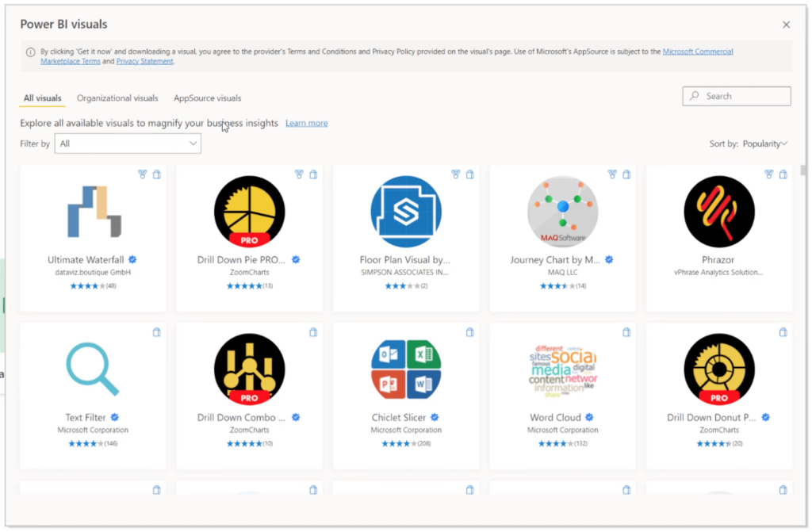
Task: Switch to the All visuals tab
Action: [43, 98]
